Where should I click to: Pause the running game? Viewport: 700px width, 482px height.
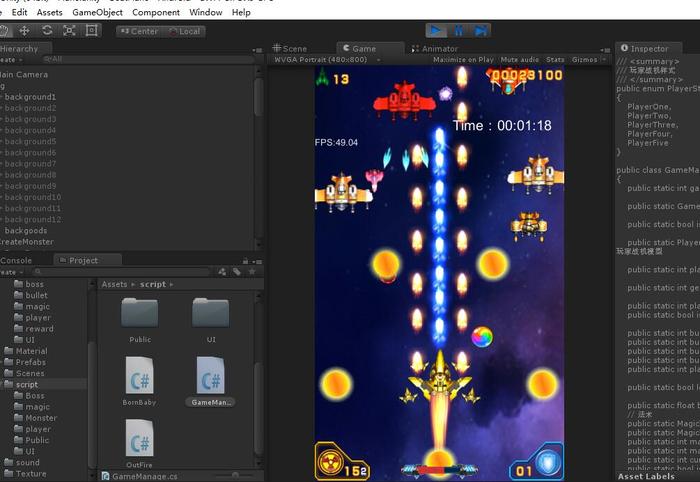click(458, 31)
